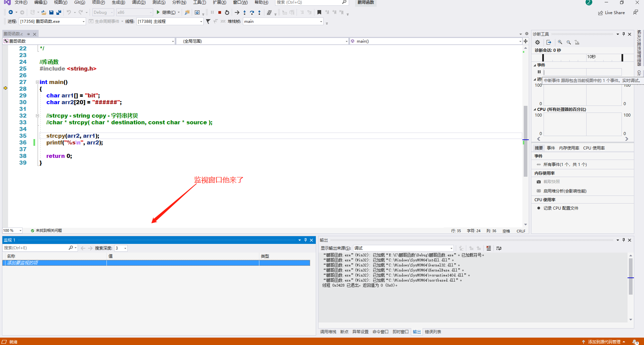Click the diagnostics timeline ruler at 10秒
Screen dimensions: 644x345
[x=591, y=57]
